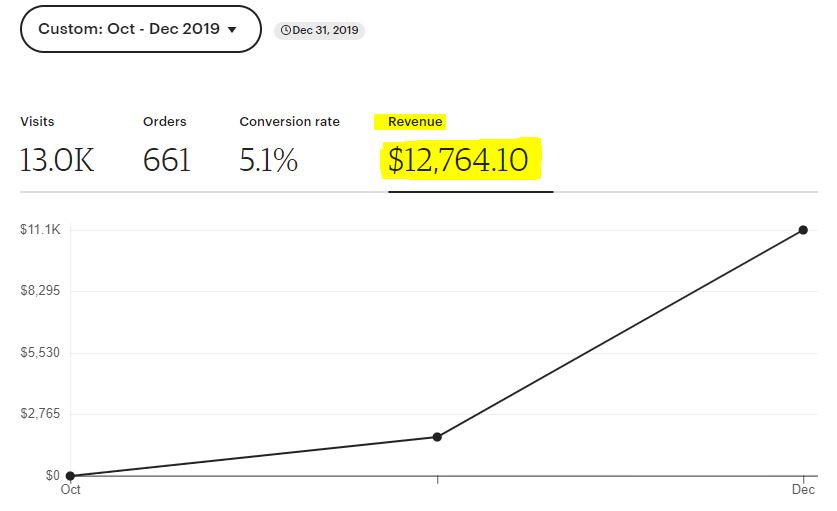This screenshot has height=511, width=837.
Task: Click the caret arrow in the date selector
Action: pos(233,30)
